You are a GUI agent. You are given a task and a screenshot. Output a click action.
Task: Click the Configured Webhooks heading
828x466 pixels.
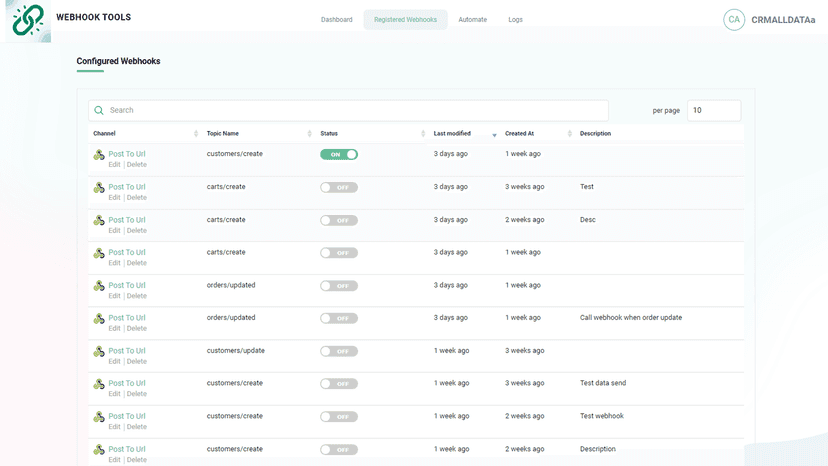(118, 61)
